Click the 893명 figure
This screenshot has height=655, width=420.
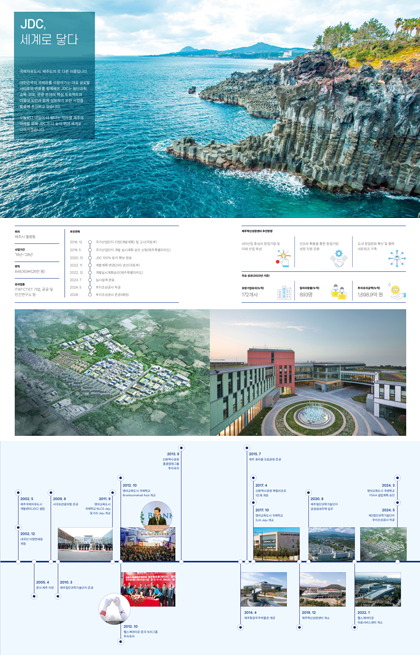[x=306, y=294]
